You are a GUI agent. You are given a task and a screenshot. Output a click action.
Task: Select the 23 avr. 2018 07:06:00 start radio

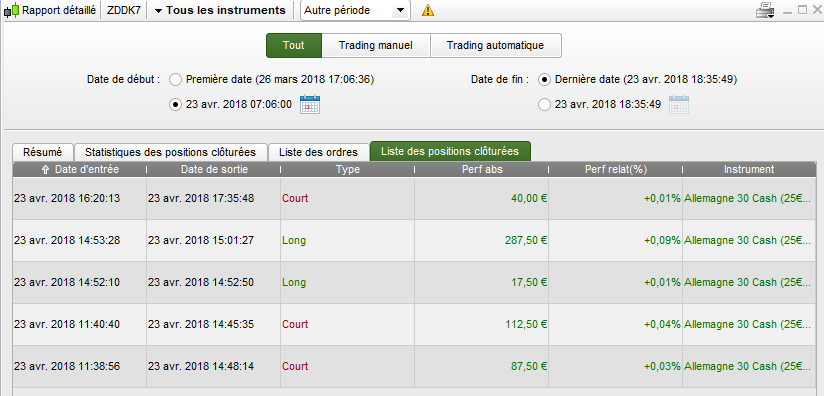(x=175, y=105)
